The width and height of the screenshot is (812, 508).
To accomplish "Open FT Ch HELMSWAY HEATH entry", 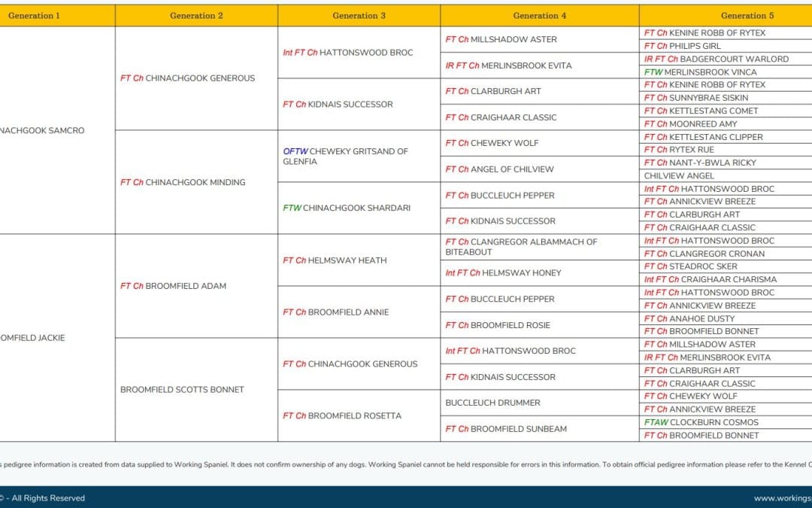I will [x=335, y=260].
